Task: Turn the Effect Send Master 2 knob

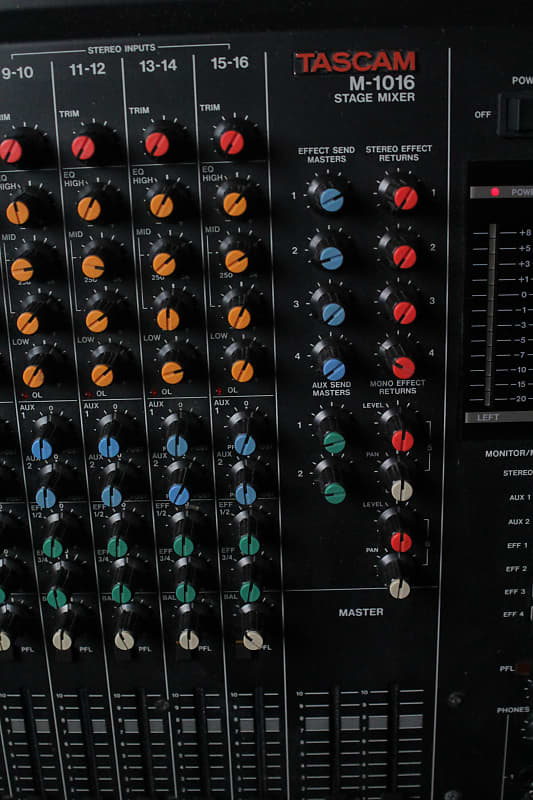Action: tap(332, 258)
